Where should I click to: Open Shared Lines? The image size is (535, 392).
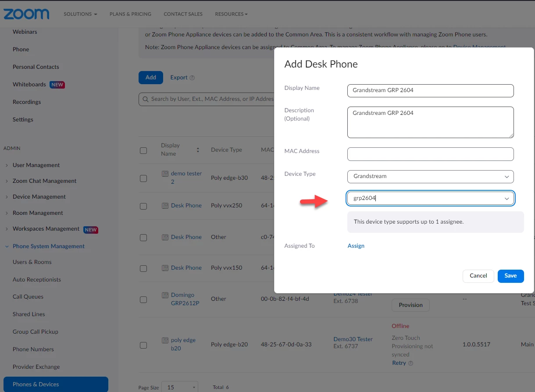[x=29, y=314]
